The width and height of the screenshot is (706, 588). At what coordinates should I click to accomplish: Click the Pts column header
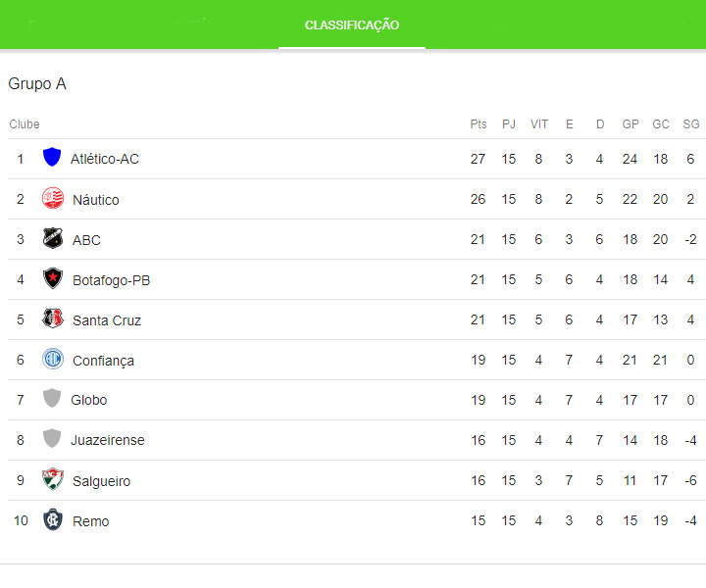(479, 124)
